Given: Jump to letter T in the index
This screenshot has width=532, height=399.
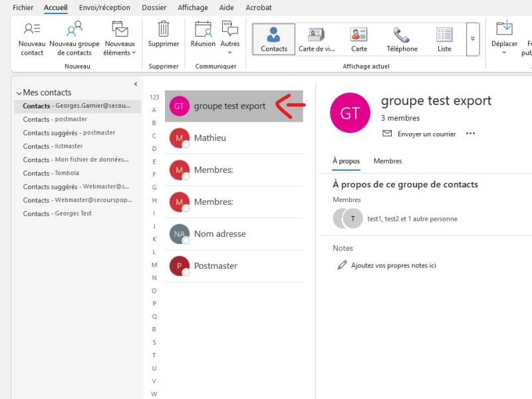Looking at the screenshot, I should coord(154,355).
